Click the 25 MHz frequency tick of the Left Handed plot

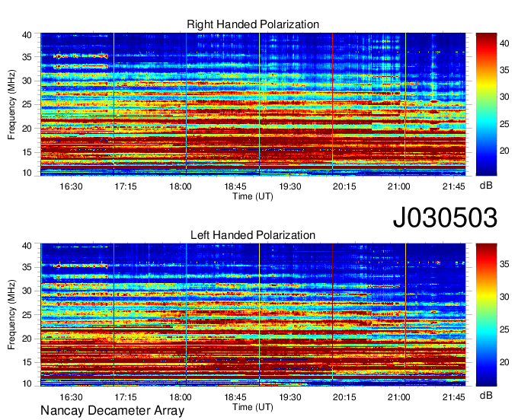coord(27,315)
